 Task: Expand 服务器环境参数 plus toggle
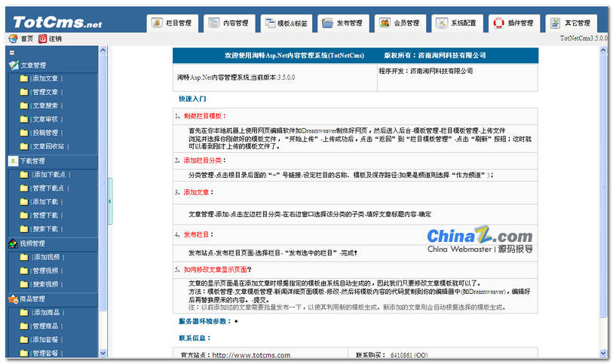pos(236,322)
